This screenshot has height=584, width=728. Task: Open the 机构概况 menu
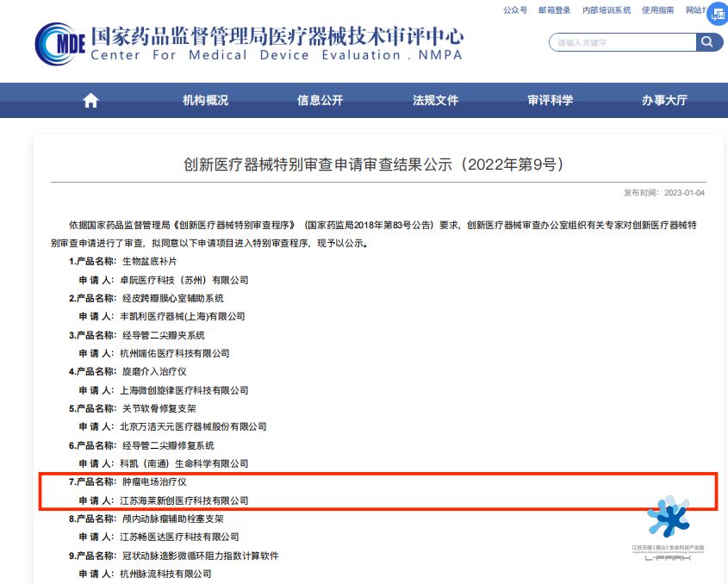205,101
